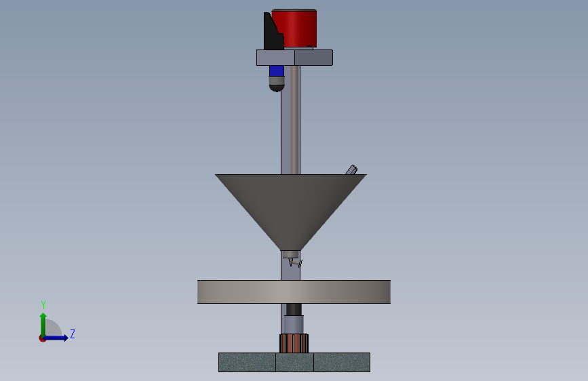The height and width of the screenshot is (381, 588).
Task: Click the dark cone-shaped hopper
Action: tap(291, 212)
